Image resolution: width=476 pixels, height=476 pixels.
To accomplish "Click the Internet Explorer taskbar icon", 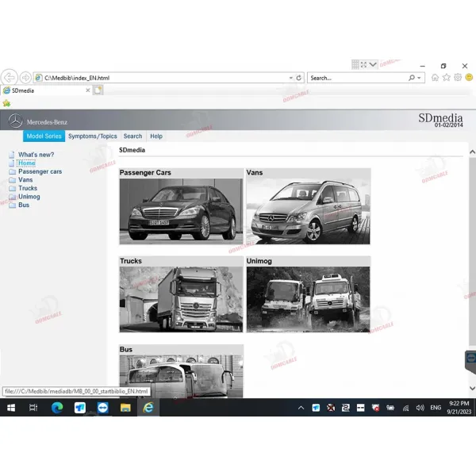I will pyautogui.click(x=148, y=408).
